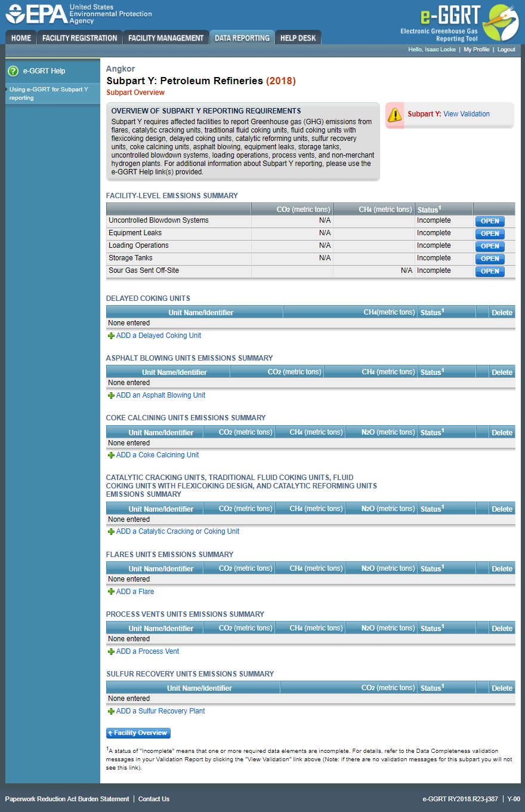Click the green plus icon for Process Vent
Viewport: 525px width, 812px height.
coord(111,651)
